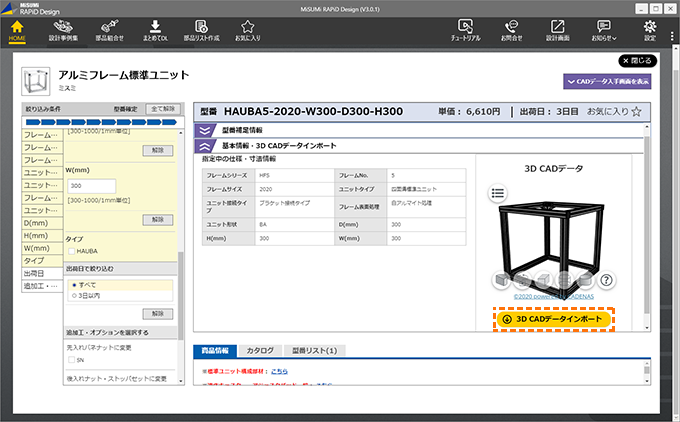Screen dimensions: 680x422
Task: Switch to the カタログ tab
Action: pyautogui.click(x=260, y=351)
